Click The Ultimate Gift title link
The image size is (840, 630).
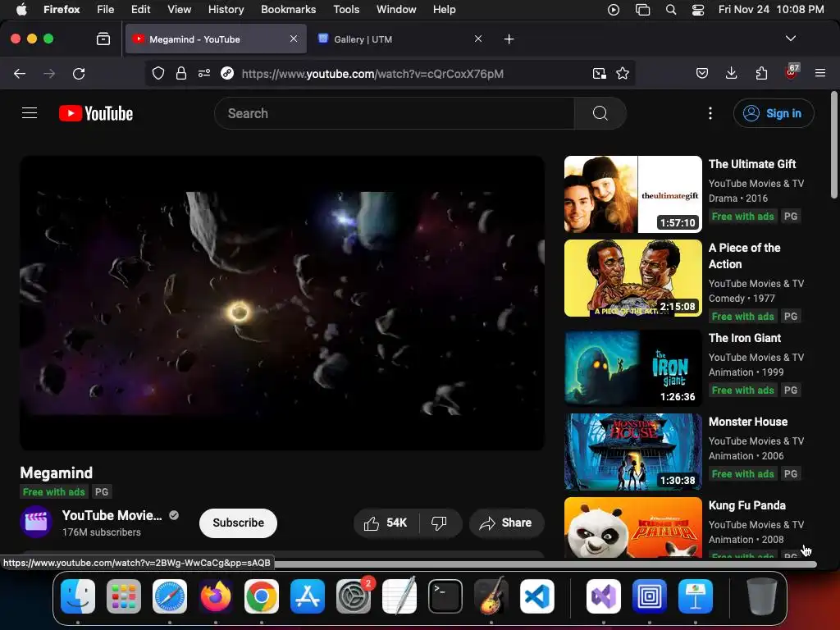(752, 164)
